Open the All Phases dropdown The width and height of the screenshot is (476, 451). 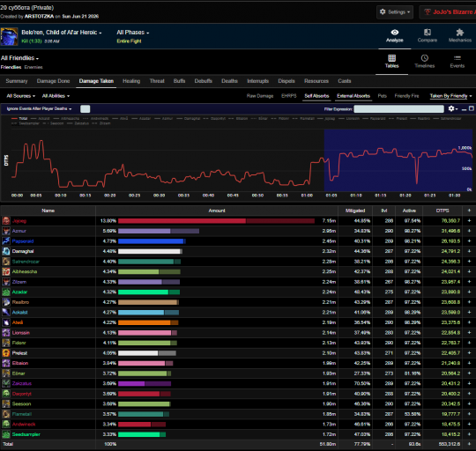[x=133, y=33]
